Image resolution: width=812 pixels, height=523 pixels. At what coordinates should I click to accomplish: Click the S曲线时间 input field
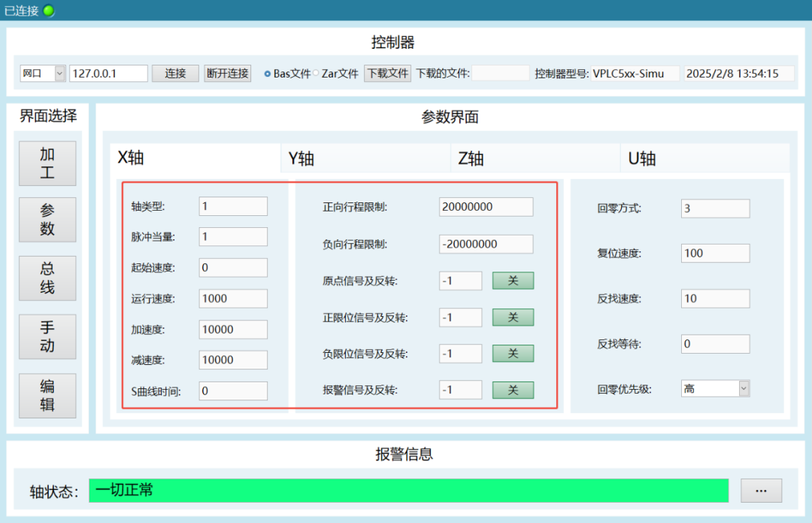click(233, 391)
